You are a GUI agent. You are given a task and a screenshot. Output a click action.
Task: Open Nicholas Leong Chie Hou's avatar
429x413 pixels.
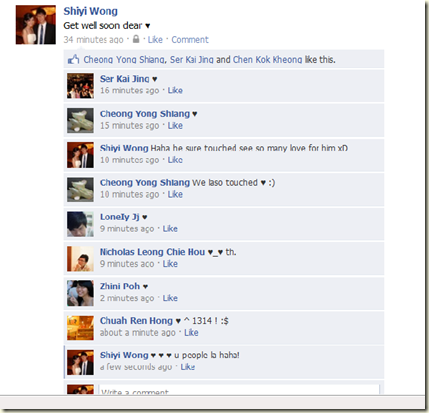(80, 259)
